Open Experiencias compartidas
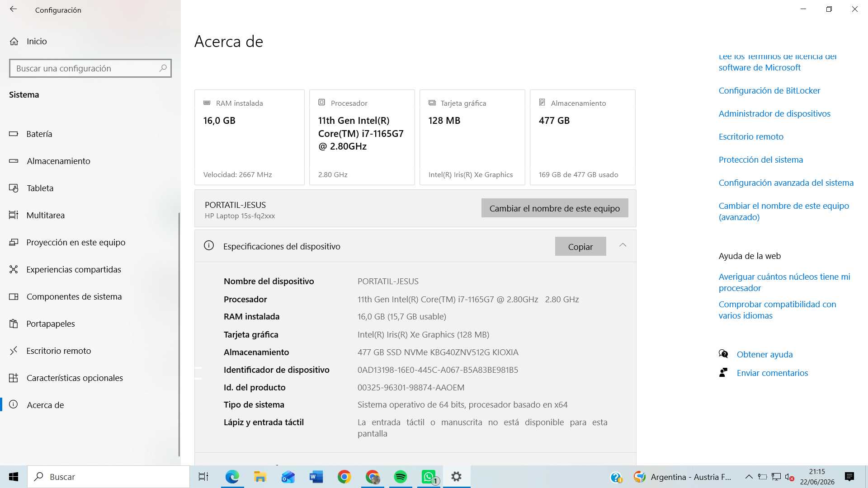 point(90,269)
